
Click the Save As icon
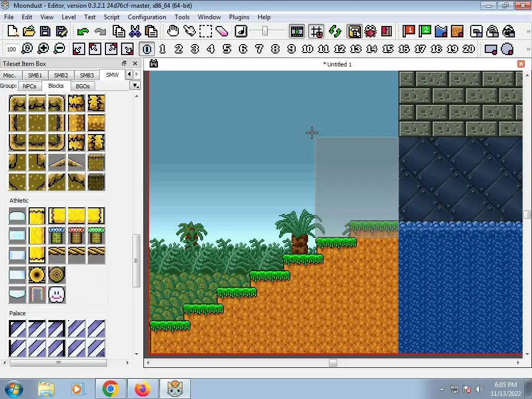coord(61,32)
